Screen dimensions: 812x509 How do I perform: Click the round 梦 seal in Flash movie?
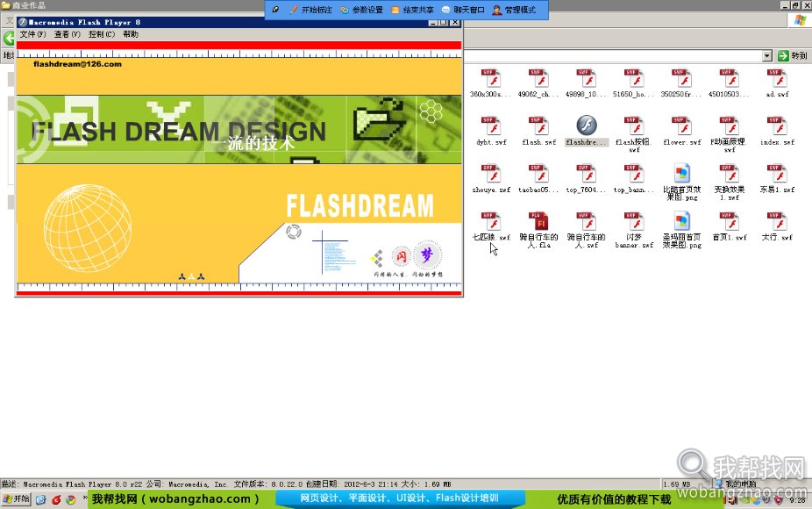(427, 254)
